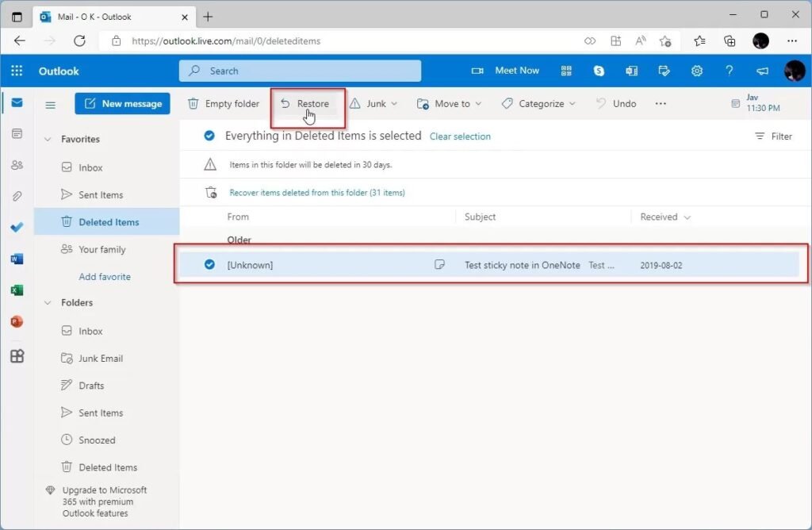Open the QR code icon in header
Image resolution: width=812 pixels, height=530 pixels.
click(x=566, y=71)
